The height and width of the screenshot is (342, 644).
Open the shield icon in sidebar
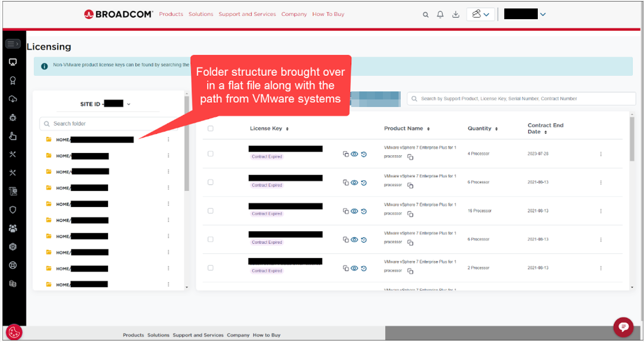pos(12,210)
